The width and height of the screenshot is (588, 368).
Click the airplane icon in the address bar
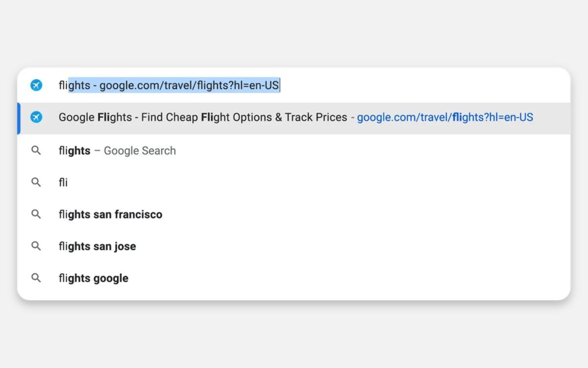point(36,85)
